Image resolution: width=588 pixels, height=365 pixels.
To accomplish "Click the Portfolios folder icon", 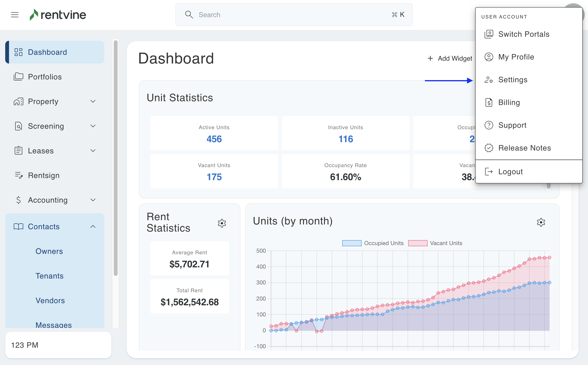I will pos(18,77).
